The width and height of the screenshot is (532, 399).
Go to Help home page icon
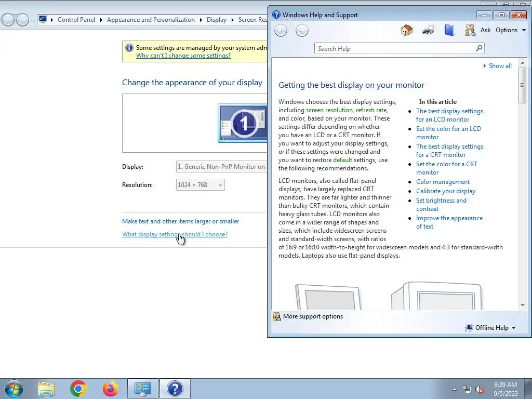pyautogui.click(x=406, y=30)
